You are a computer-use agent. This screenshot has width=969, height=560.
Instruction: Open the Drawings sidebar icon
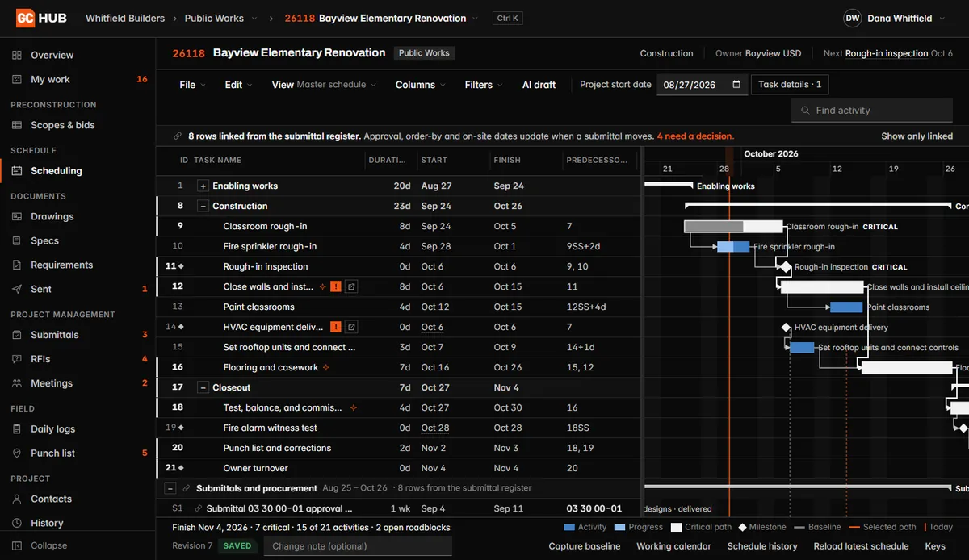coord(17,216)
